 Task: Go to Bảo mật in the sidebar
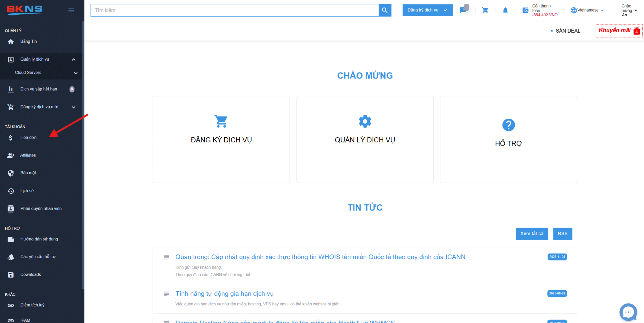point(28,173)
